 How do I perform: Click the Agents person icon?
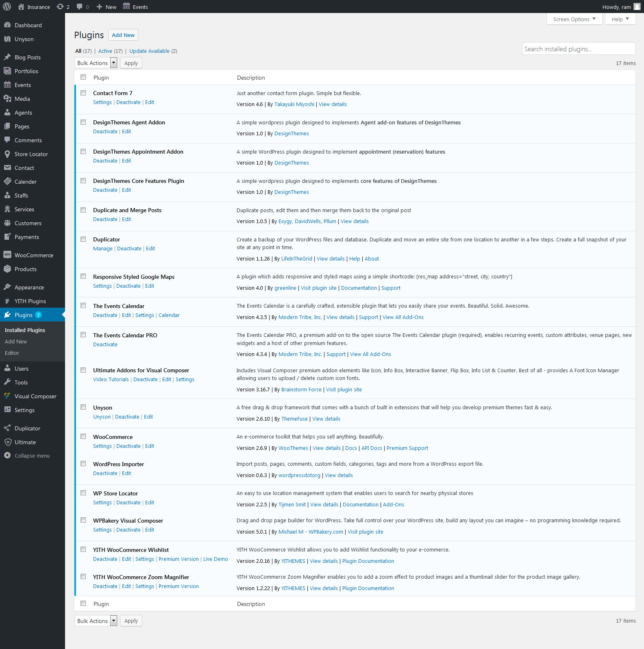[x=7, y=112]
